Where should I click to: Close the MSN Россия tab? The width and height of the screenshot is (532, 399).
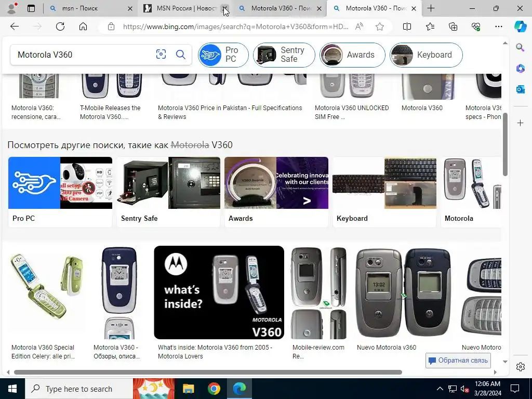point(224,8)
